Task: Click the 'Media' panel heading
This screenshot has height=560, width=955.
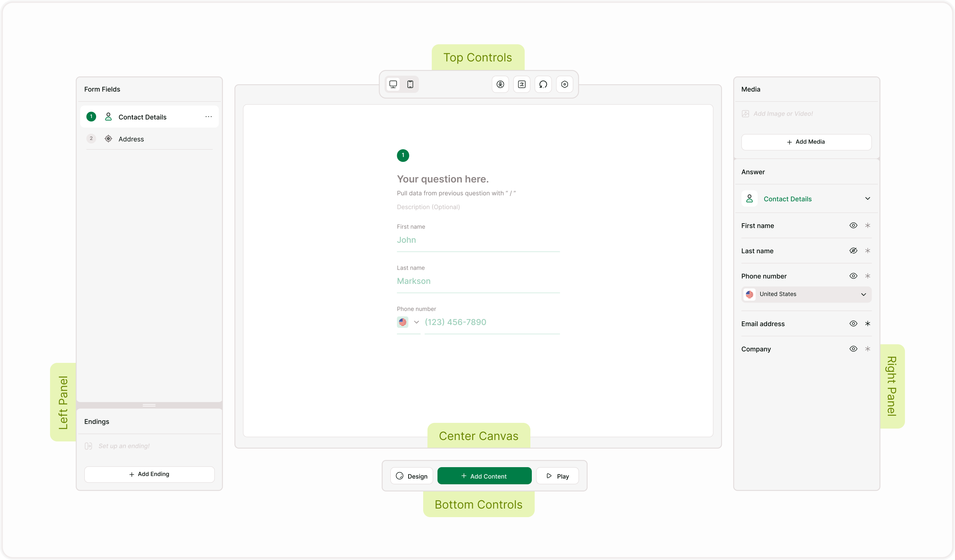Action: point(751,89)
